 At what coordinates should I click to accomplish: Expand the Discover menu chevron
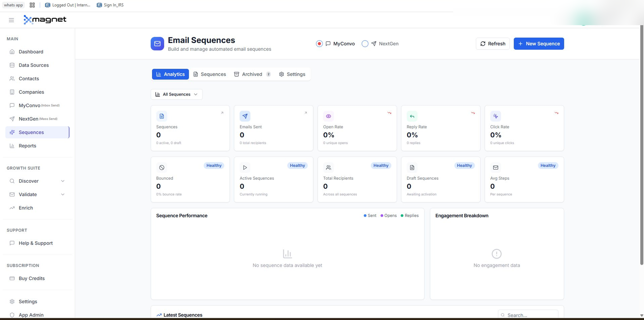pos(63,181)
